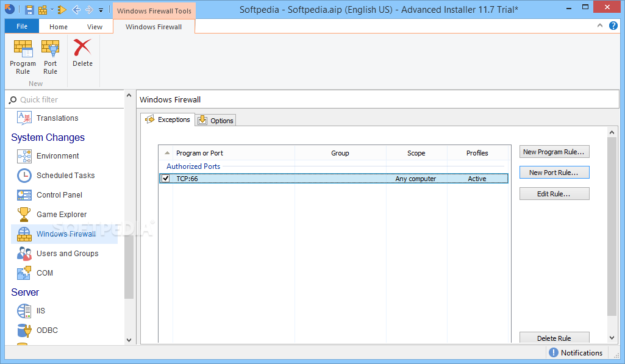Open the Environment page icon
The height and width of the screenshot is (364, 625).
coord(24,156)
